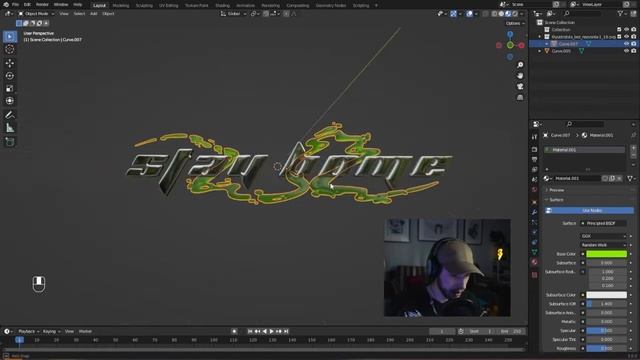Open the Edit menu
The height and width of the screenshot is (360, 640).
tap(27, 4)
